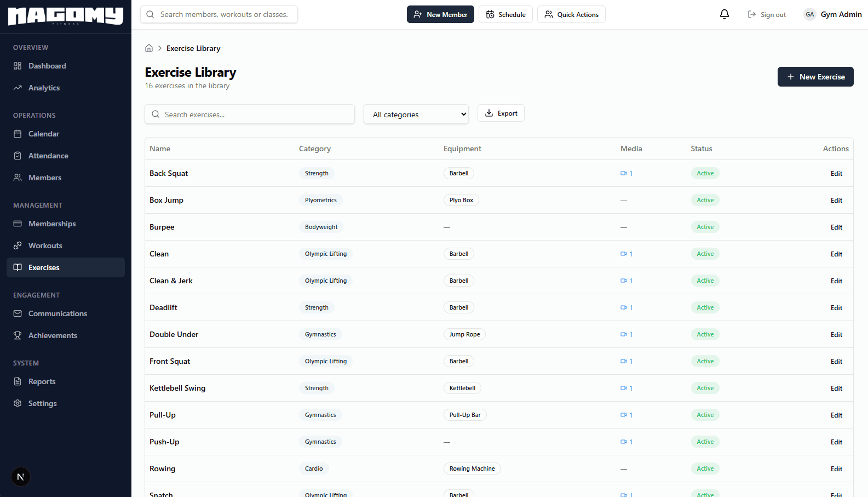
Task: Open Members in sidebar
Action: pos(66,178)
